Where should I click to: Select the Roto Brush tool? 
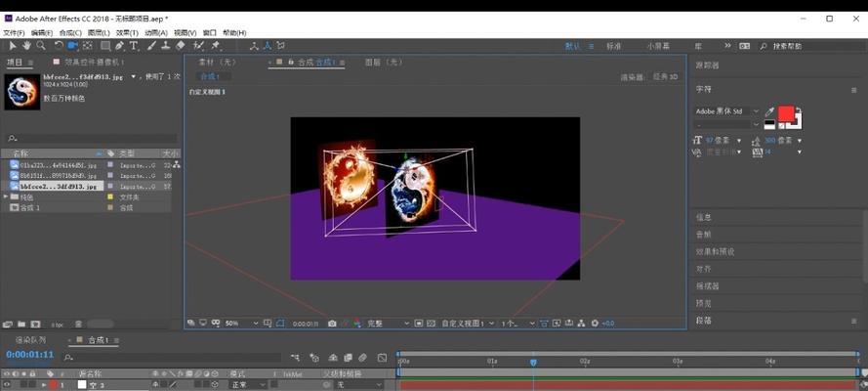198,46
